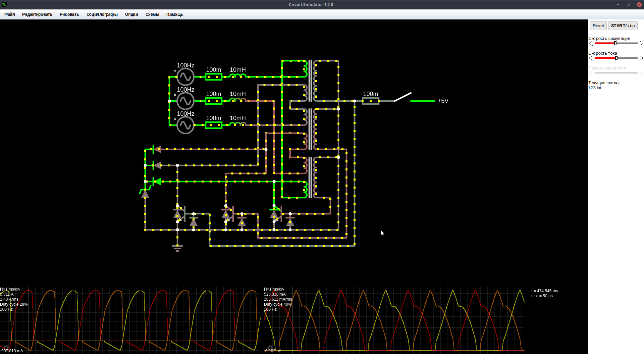This screenshot has height=354, width=644.
Task: Open the Рисовать menu
Action: pyautogui.click(x=69, y=14)
